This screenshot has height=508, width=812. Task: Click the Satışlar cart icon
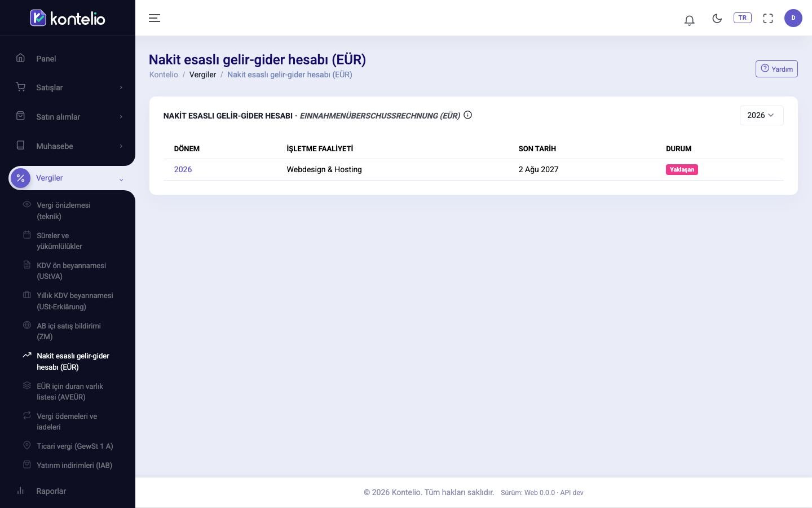(21, 87)
